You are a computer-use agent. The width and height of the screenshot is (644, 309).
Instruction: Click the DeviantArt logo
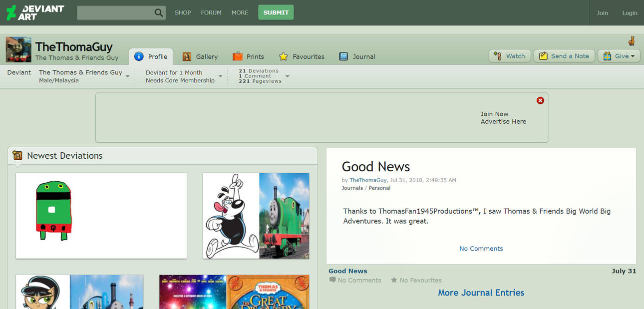point(35,12)
